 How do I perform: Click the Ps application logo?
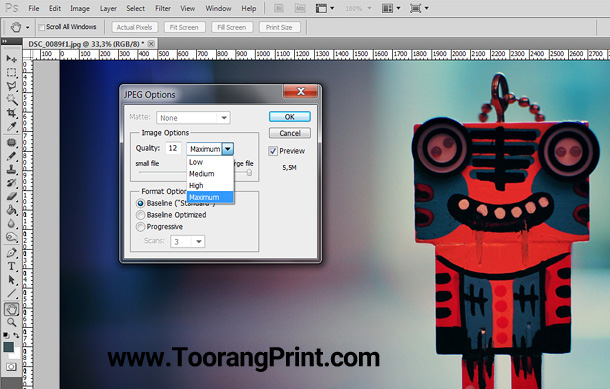click(x=12, y=8)
